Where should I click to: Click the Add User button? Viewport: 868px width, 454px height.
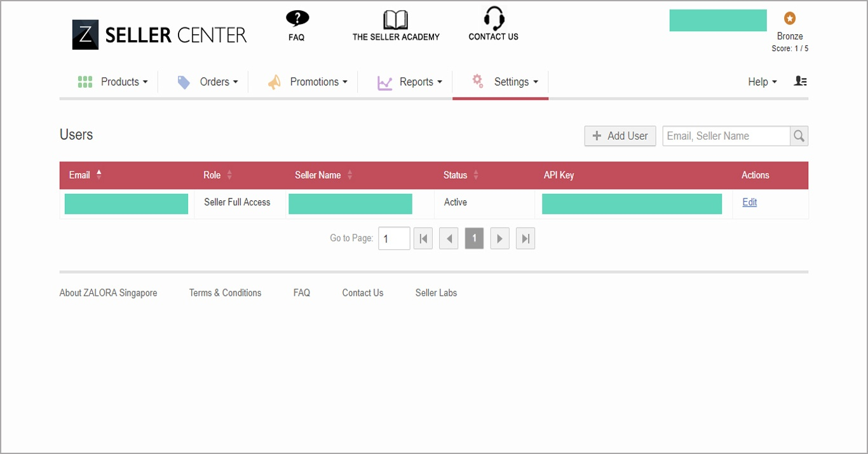620,135
